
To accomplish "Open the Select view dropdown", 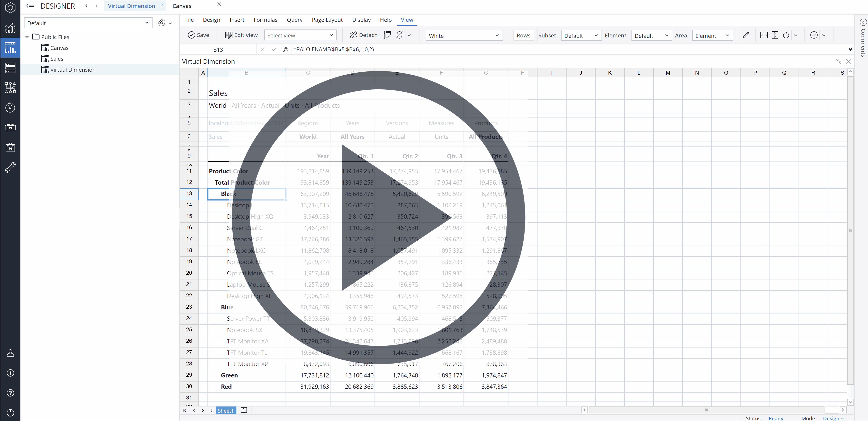I will (x=300, y=35).
